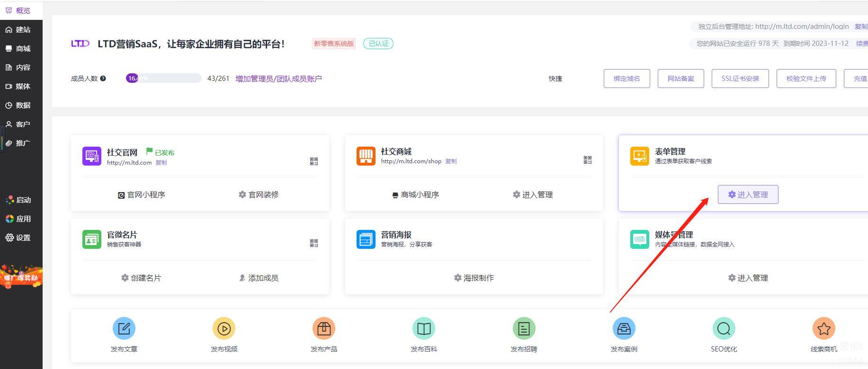Click the 发布文章 publish article icon
This screenshot has width=868, height=369.
pos(124,328)
